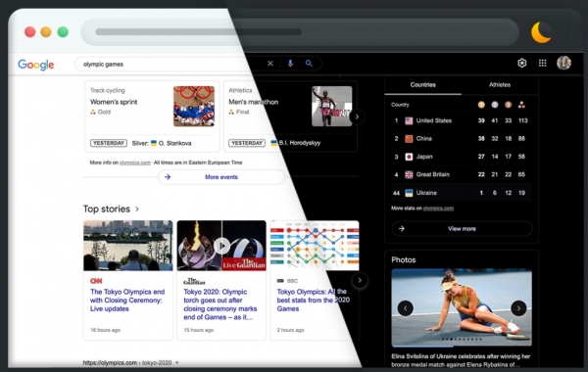Click the total medals column icon
The height and width of the screenshot is (372, 588).
[521, 105]
